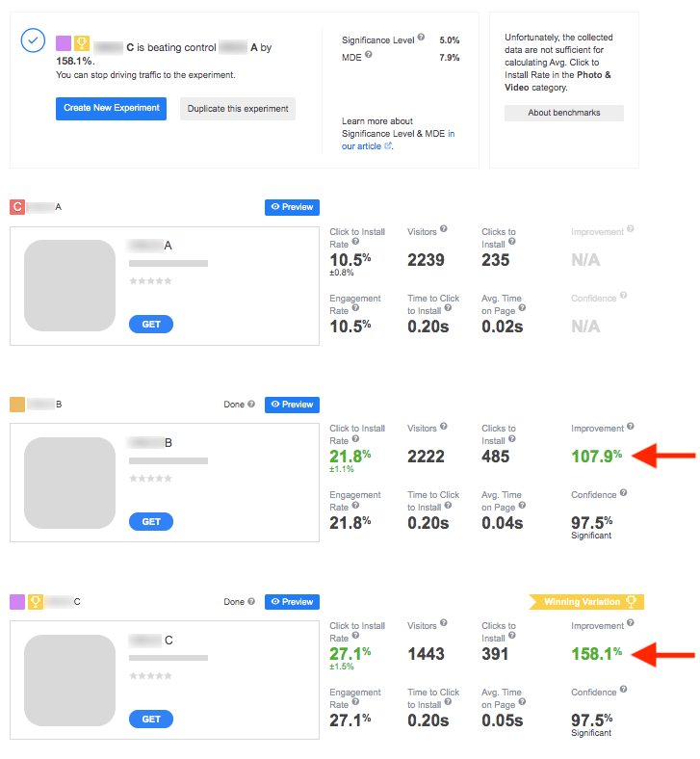Viewport: 700px width, 759px height.
Task: Click the trophy icon in the summary banner
Action: (82, 43)
